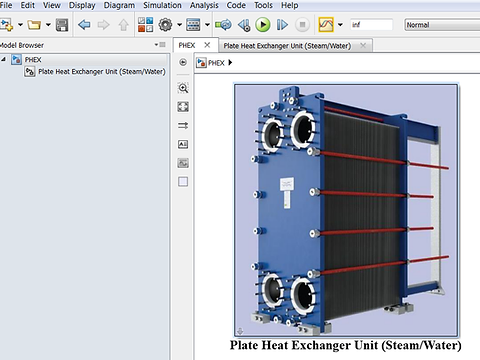The image size is (480, 360).
Task: Expand the Data Inspector dropdown arrow
Action: tap(340, 25)
